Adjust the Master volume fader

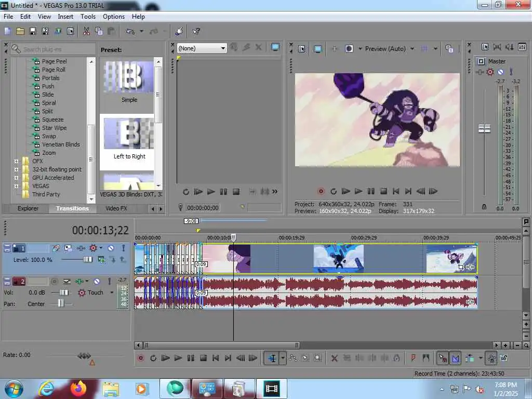pyautogui.click(x=484, y=129)
